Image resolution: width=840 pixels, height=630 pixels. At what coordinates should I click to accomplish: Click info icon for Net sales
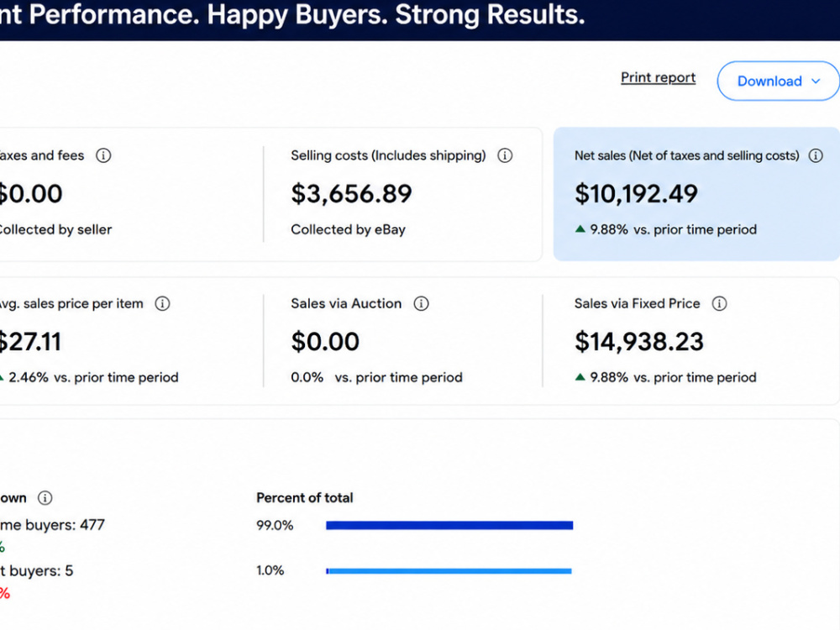[x=816, y=155]
